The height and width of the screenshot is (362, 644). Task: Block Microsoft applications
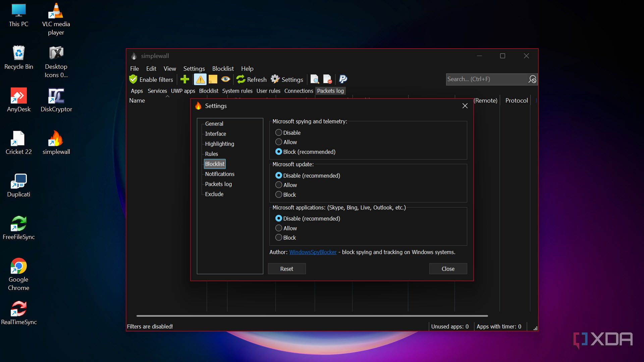[x=278, y=237]
